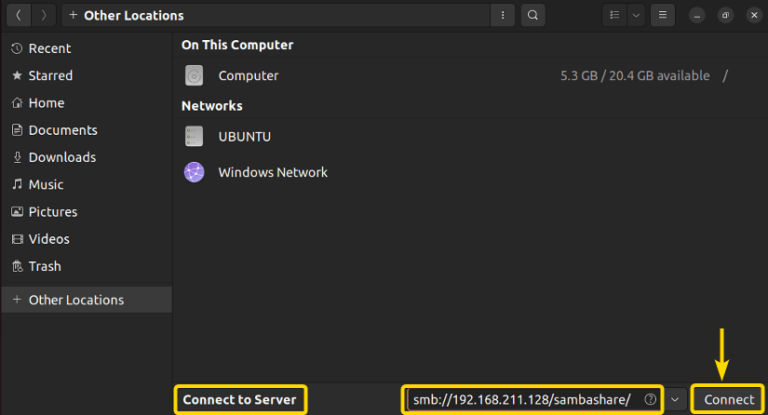This screenshot has width=768, height=415.
Task: Expand view options dropdown arrow
Action: [636, 15]
